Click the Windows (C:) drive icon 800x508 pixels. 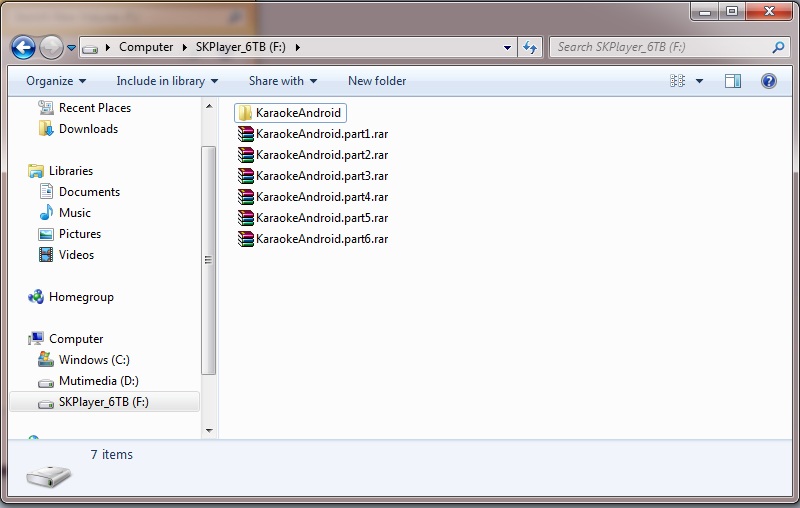(x=46, y=360)
